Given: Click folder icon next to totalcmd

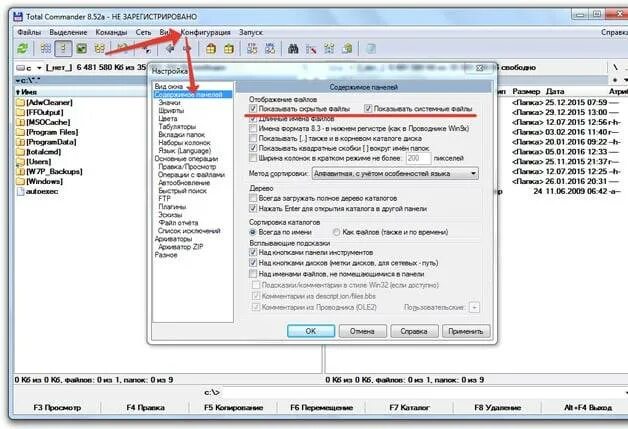Looking at the screenshot, I should click(20, 152).
